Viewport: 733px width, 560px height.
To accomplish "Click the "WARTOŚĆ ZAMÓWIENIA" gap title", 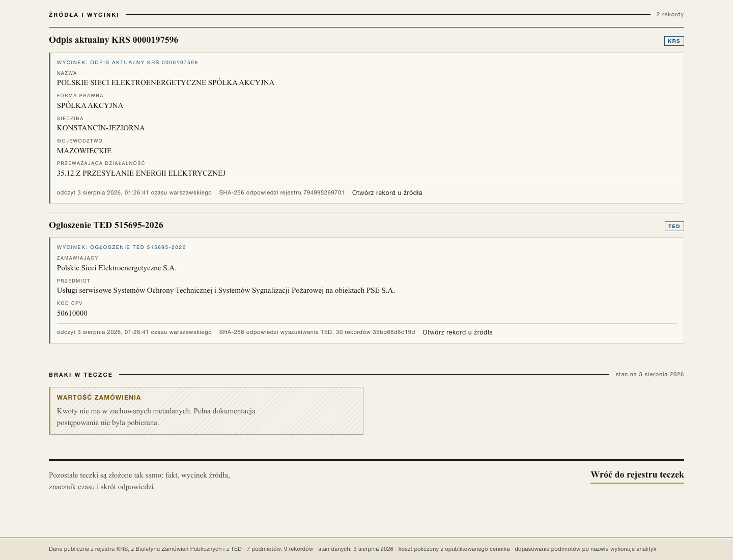I will tap(99, 398).
